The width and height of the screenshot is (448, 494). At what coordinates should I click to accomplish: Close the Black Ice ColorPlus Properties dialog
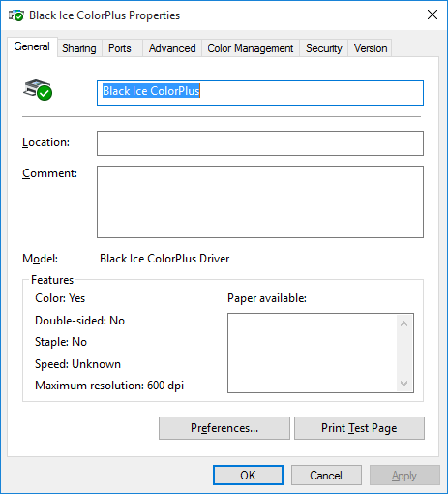tap(433, 15)
